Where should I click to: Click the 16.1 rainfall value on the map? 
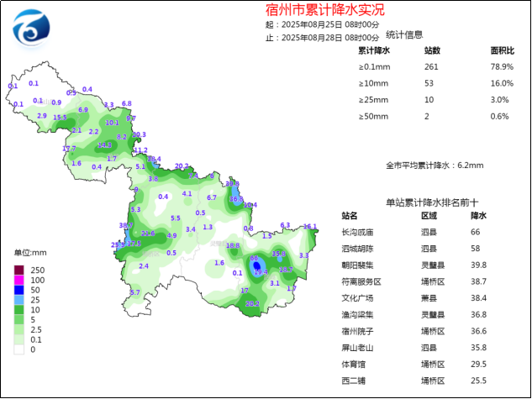310,226
